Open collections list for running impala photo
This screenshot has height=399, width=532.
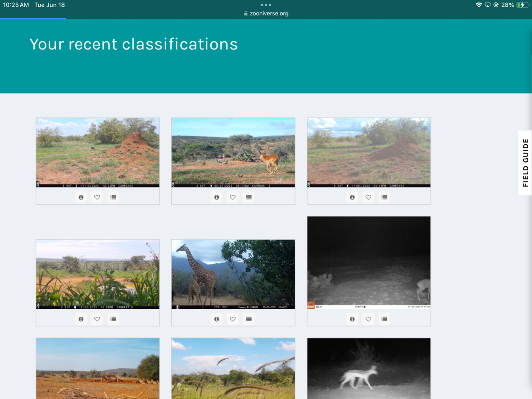[x=249, y=197]
